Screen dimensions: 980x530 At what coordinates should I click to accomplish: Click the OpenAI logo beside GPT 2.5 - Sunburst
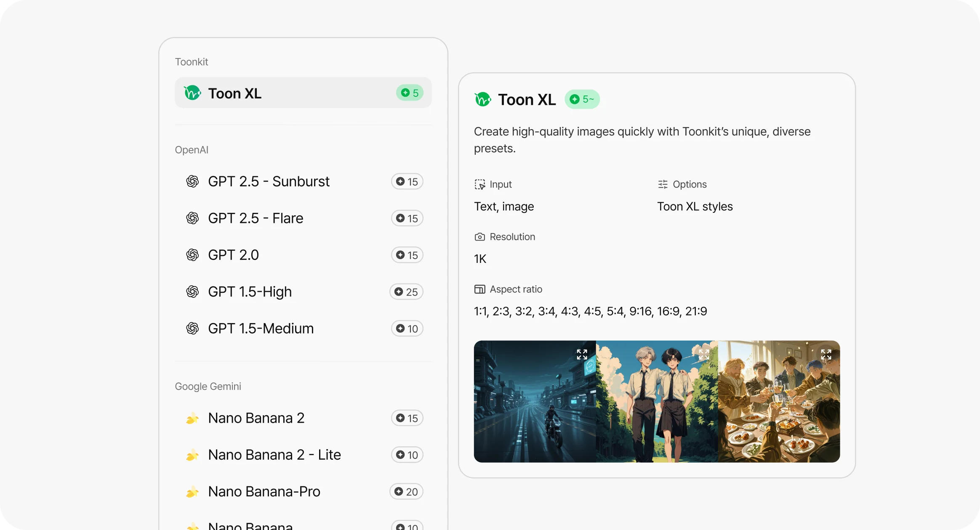tap(192, 182)
